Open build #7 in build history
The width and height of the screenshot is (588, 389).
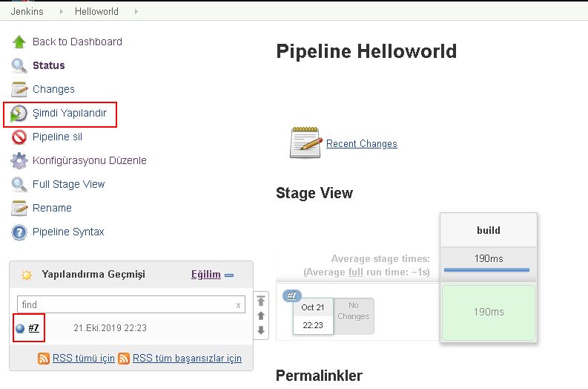(34, 328)
